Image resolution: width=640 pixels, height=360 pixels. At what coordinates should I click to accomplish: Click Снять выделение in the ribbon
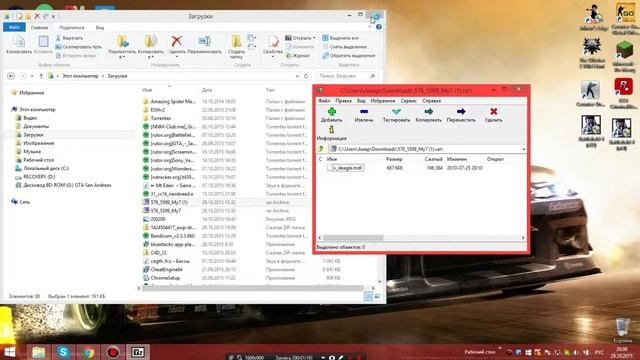pyautogui.click(x=344, y=47)
